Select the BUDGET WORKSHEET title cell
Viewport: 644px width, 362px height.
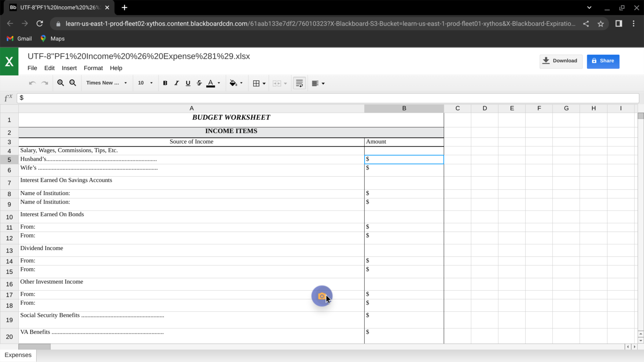[x=231, y=120]
